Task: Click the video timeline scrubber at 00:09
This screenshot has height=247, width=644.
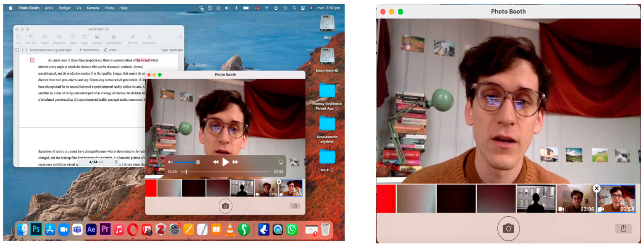Action: pyautogui.click(x=186, y=172)
